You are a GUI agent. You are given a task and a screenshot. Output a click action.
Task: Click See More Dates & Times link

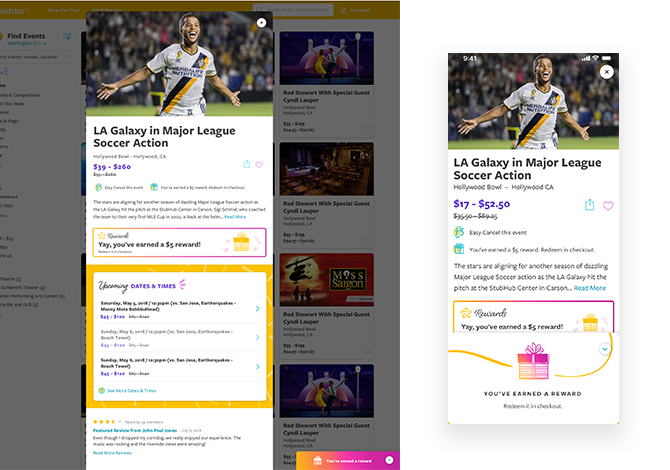coord(132,391)
